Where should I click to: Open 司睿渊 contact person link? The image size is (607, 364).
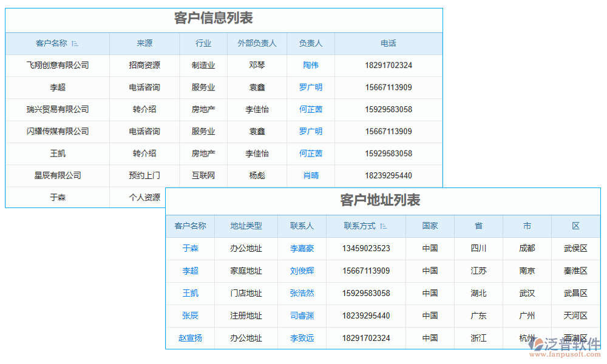[302, 315]
